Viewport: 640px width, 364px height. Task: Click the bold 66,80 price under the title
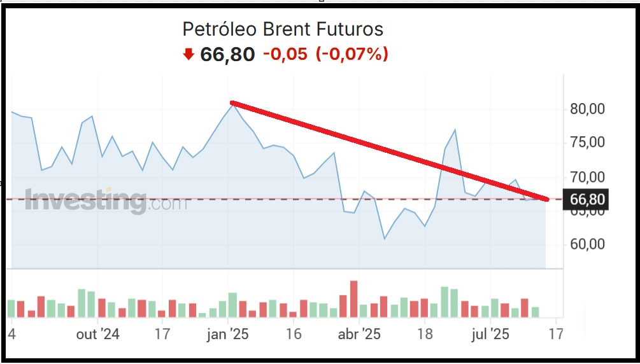[x=227, y=55]
